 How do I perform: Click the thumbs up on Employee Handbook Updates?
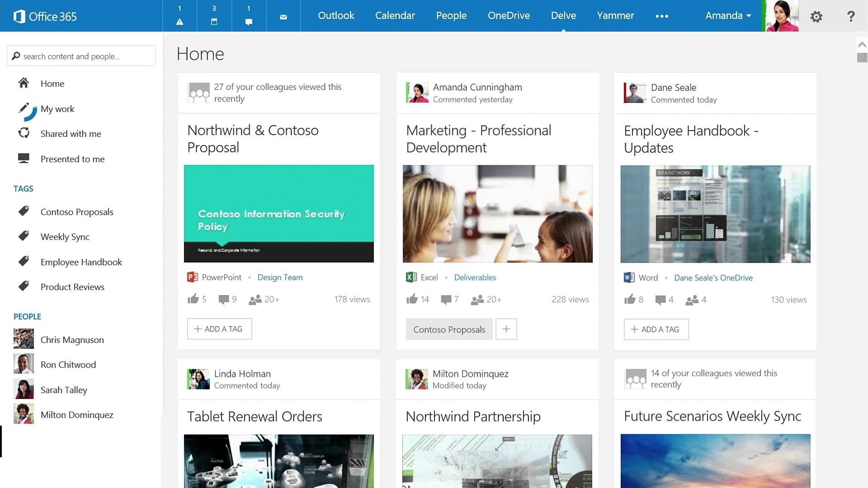tap(630, 299)
